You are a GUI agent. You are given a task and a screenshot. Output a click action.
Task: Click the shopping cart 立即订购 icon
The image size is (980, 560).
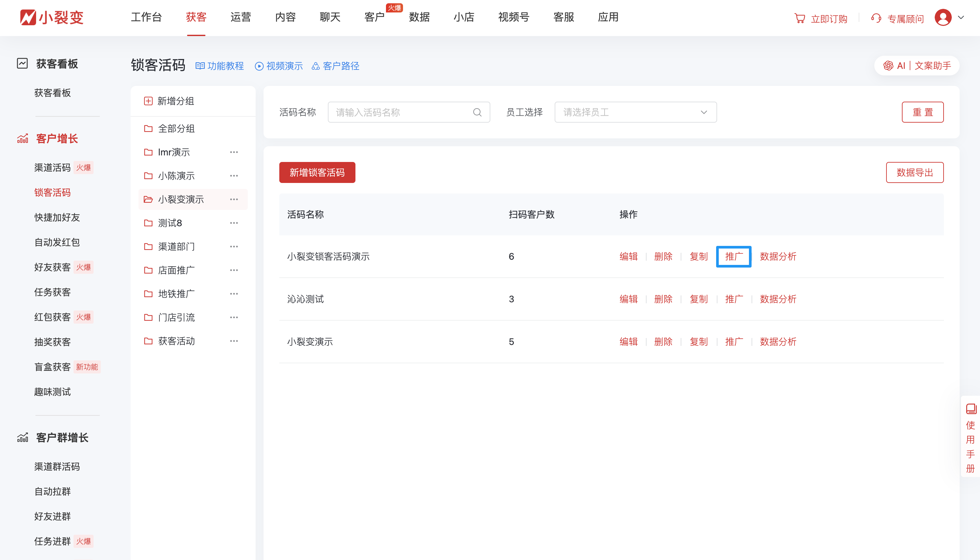click(799, 18)
